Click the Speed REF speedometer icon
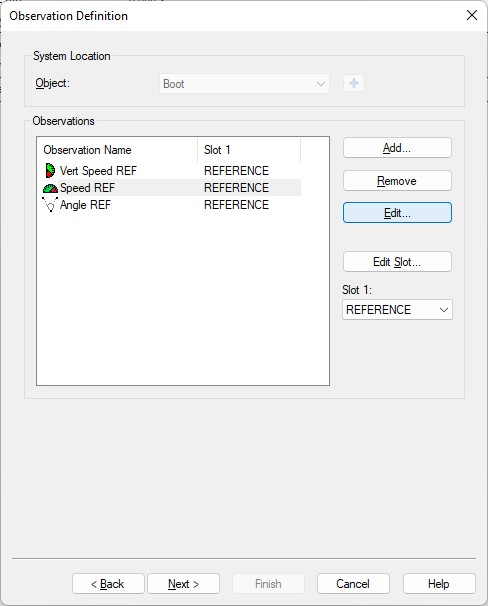The width and height of the screenshot is (488, 606). click(50, 188)
